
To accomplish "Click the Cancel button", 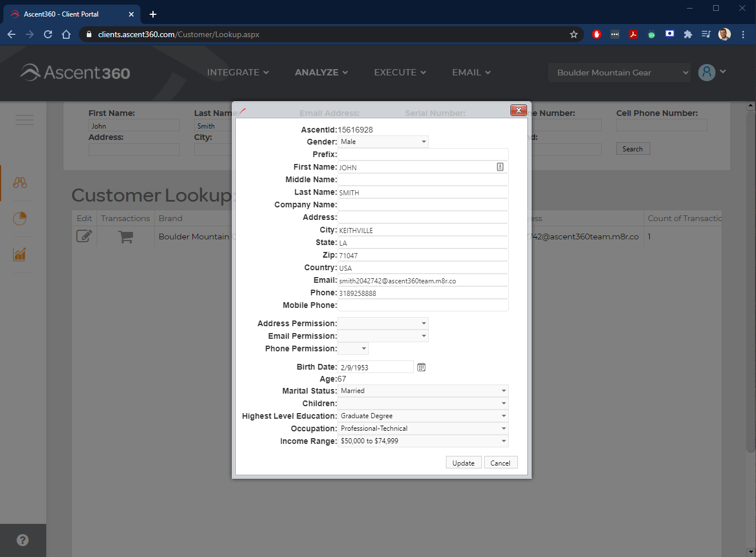I will click(501, 463).
